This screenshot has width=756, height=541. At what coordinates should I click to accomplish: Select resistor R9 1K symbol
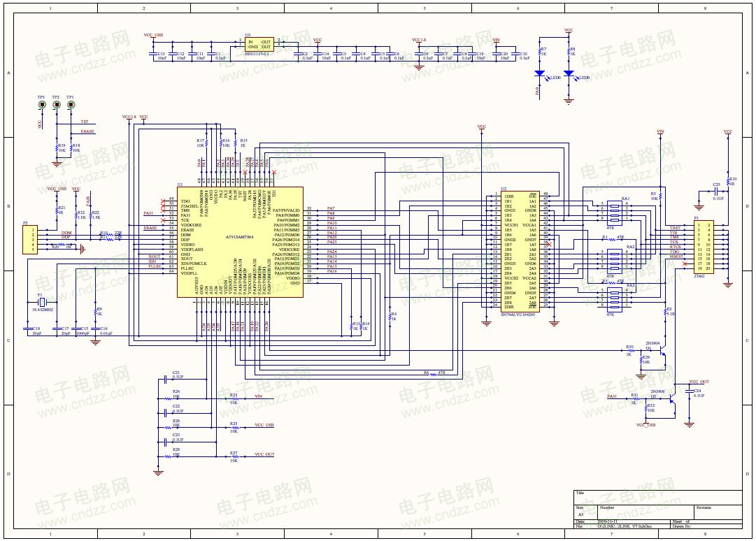tap(96, 312)
